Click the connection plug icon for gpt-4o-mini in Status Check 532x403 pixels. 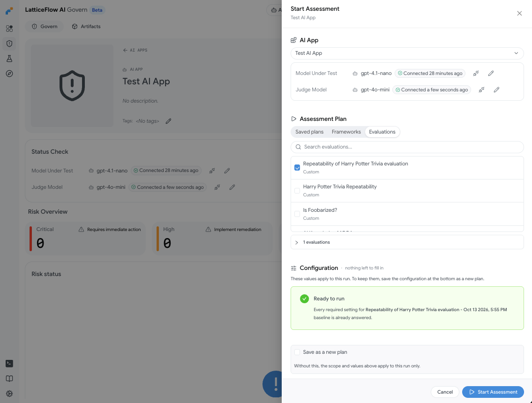(x=217, y=187)
